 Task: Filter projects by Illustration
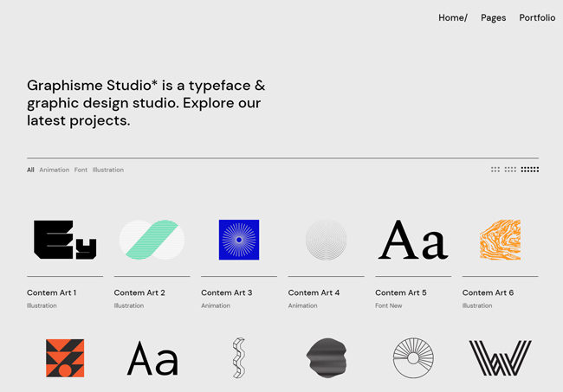(x=108, y=170)
